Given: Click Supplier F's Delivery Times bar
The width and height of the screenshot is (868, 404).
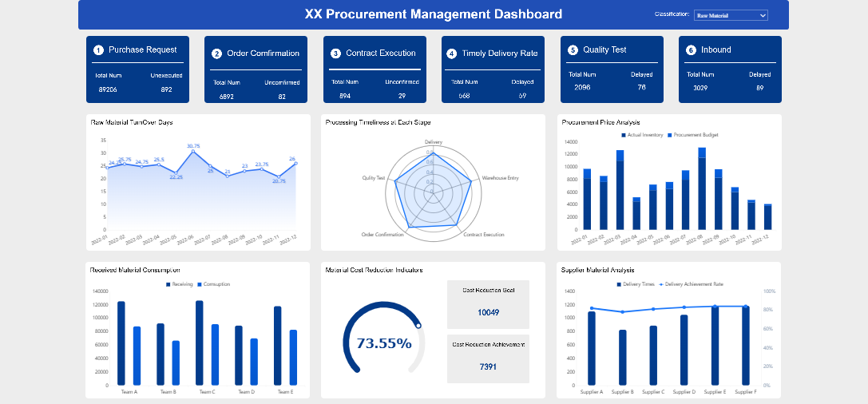Looking at the screenshot, I should tap(746, 346).
